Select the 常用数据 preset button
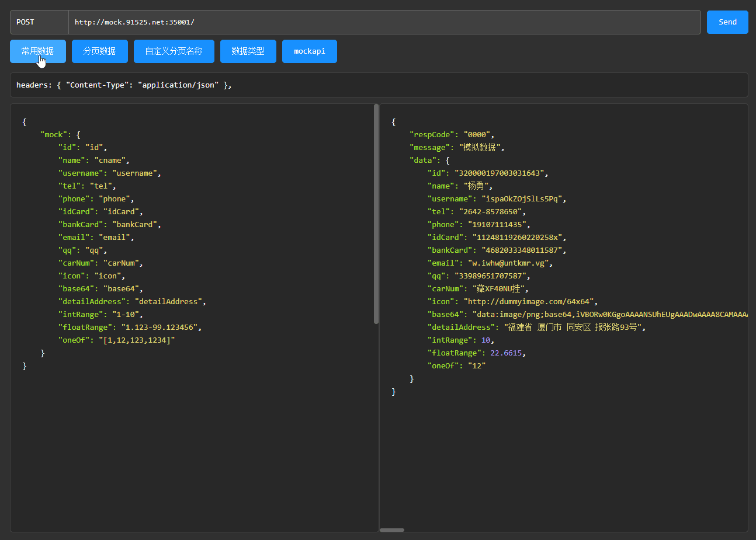Image resolution: width=756 pixels, height=540 pixels. 38,51
